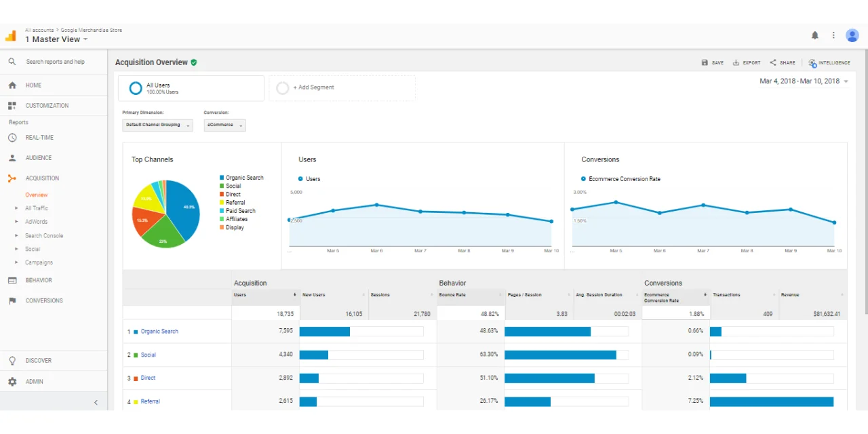Open the notifications bell icon
This screenshot has height=434, width=868.
coord(815,35)
